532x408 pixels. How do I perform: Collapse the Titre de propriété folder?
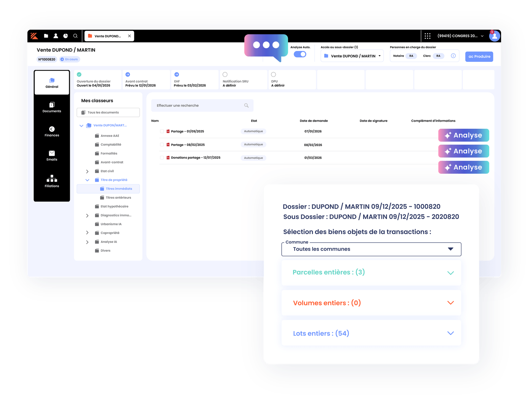pyautogui.click(x=87, y=180)
